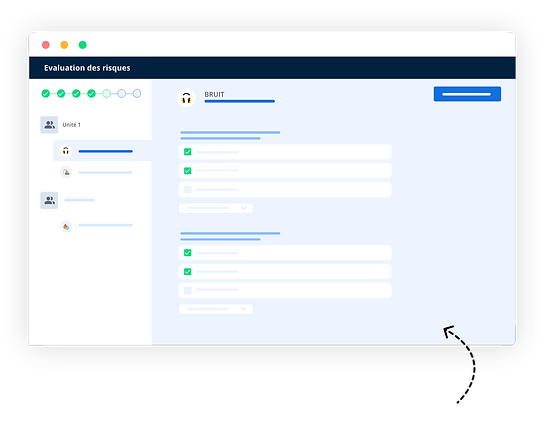
Task: Expand the dropdown under the first checkbox group
Action: pos(216,208)
